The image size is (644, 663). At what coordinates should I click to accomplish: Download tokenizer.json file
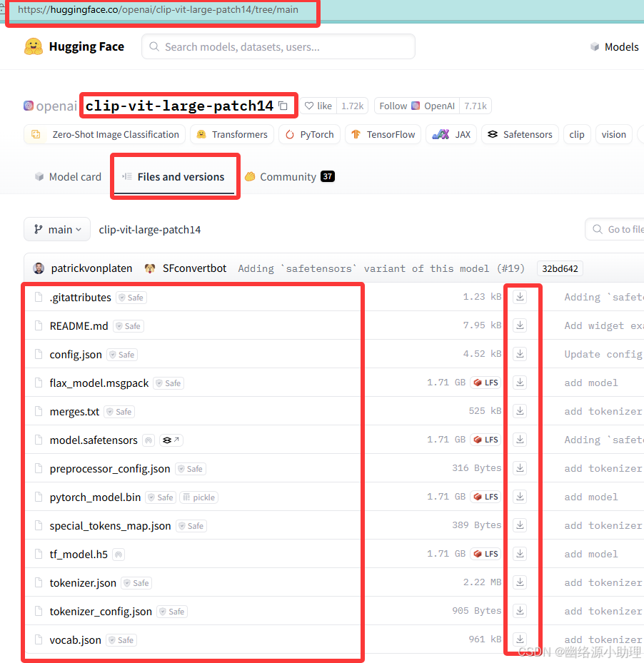(x=520, y=582)
